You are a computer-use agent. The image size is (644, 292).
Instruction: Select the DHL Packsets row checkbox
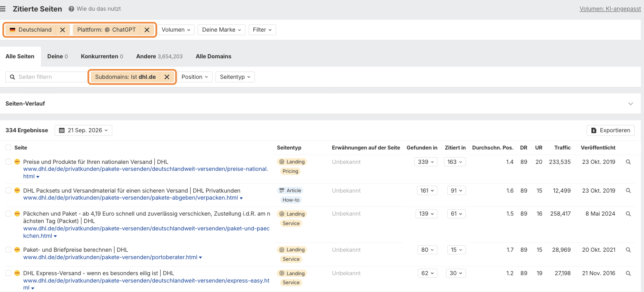point(8,191)
